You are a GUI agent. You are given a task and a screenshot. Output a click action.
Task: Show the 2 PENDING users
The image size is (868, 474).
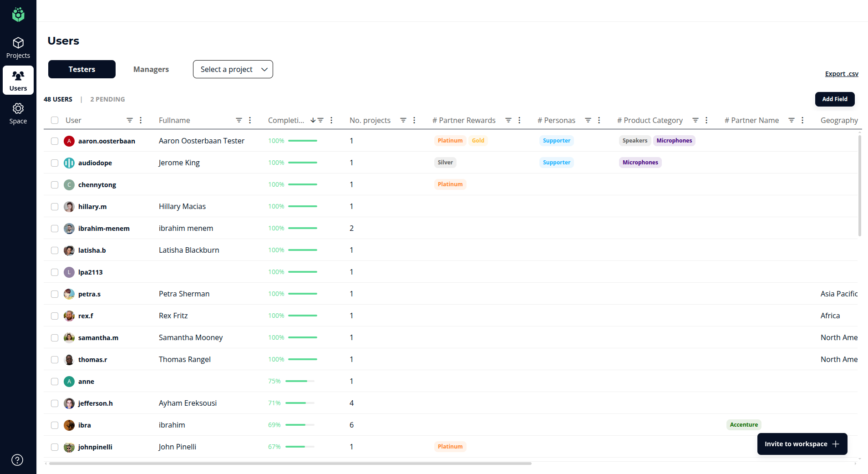point(107,99)
